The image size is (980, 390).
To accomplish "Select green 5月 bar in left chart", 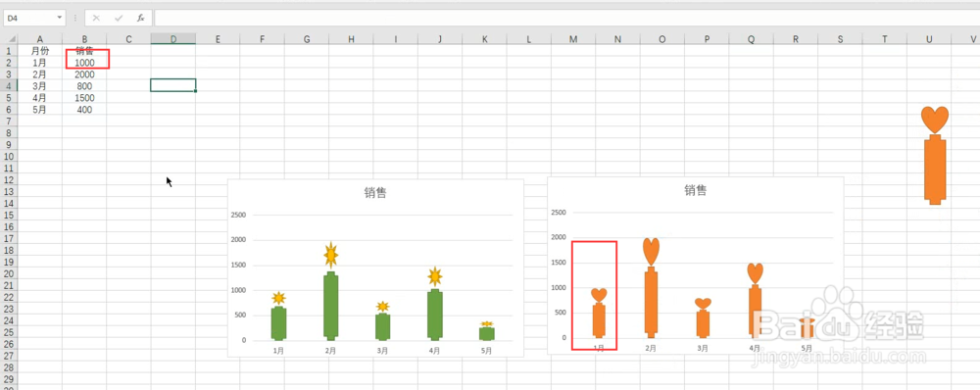I will pyautogui.click(x=487, y=334).
